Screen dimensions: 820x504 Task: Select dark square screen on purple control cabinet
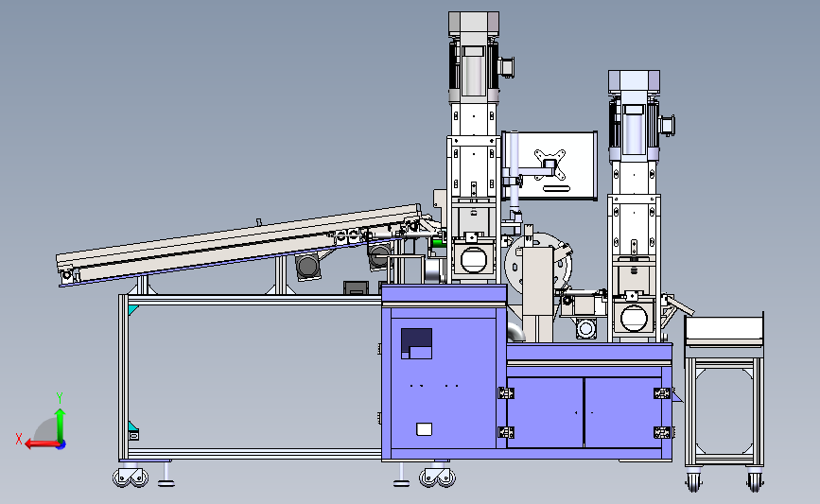click(416, 343)
